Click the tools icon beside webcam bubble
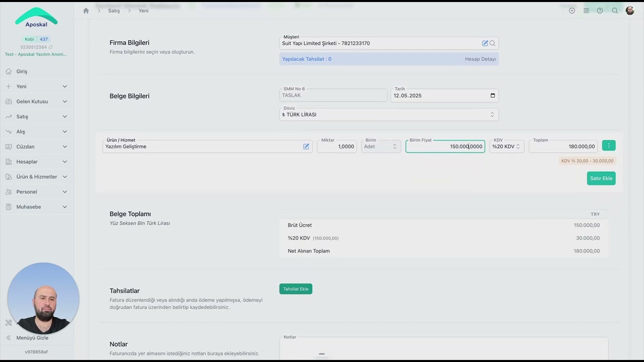Image resolution: width=644 pixels, height=362 pixels. [x=9, y=323]
